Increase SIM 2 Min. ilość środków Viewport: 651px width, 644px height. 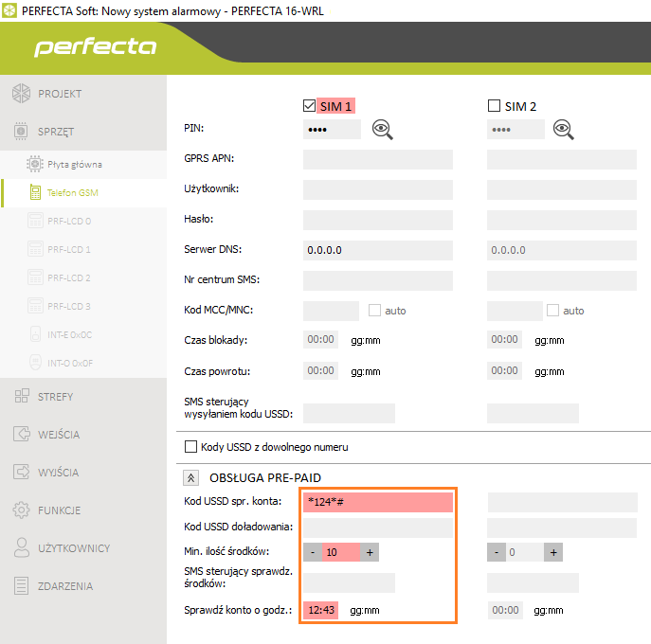[x=553, y=552]
